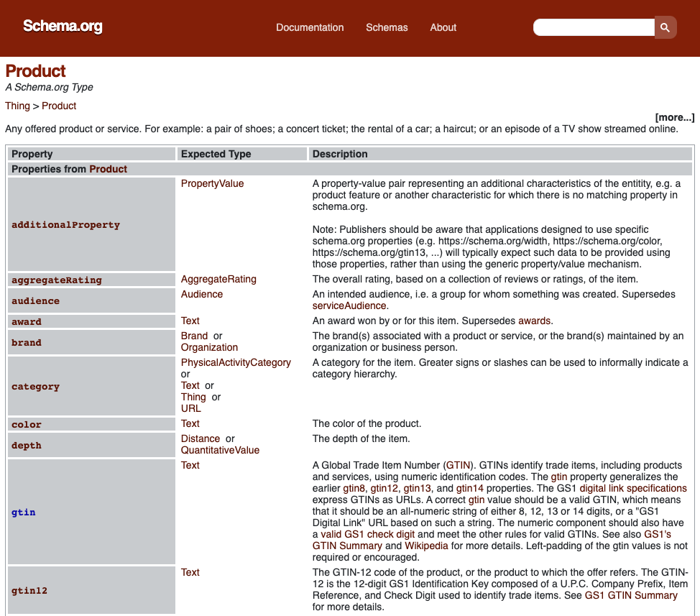Click Text type in the award row
Image resolution: width=700 pixels, height=616 pixels.
point(190,321)
